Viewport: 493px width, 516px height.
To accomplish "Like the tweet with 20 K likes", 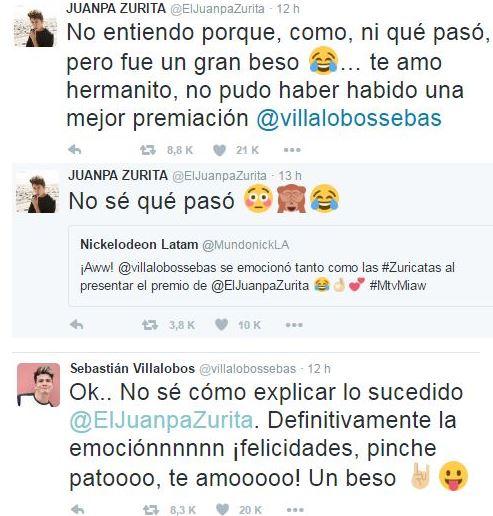I will pos(222,509).
